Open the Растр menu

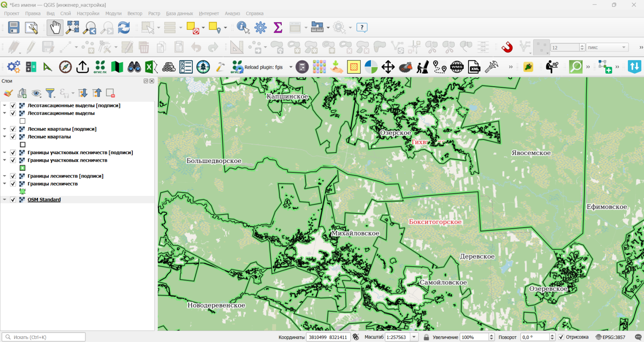154,13
